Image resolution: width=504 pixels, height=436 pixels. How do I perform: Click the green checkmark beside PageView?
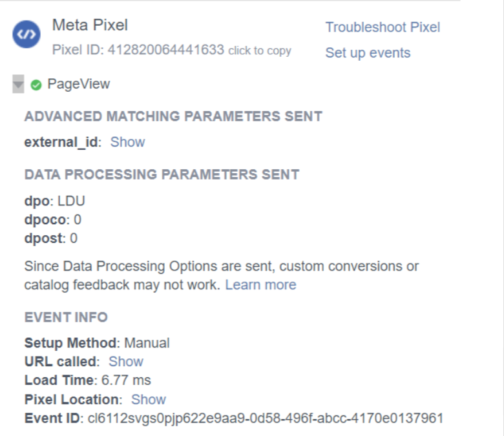(36, 85)
